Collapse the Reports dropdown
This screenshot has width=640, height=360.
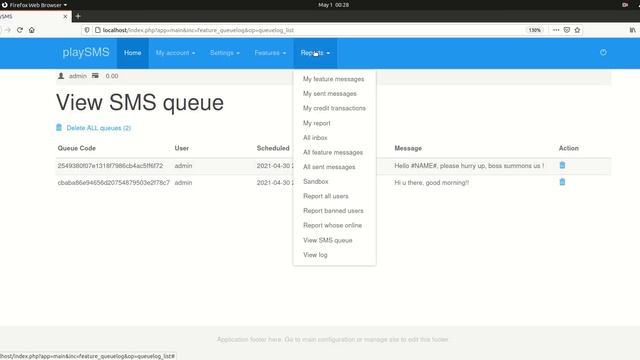(x=315, y=53)
